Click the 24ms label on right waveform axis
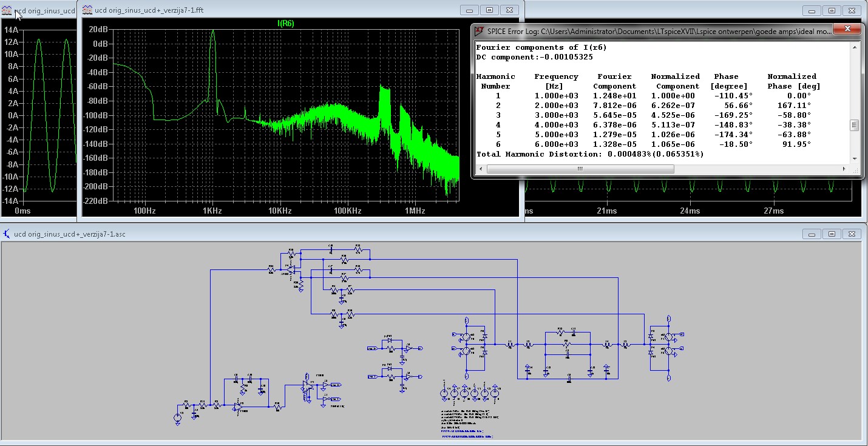 pyautogui.click(x=690, y=211)
